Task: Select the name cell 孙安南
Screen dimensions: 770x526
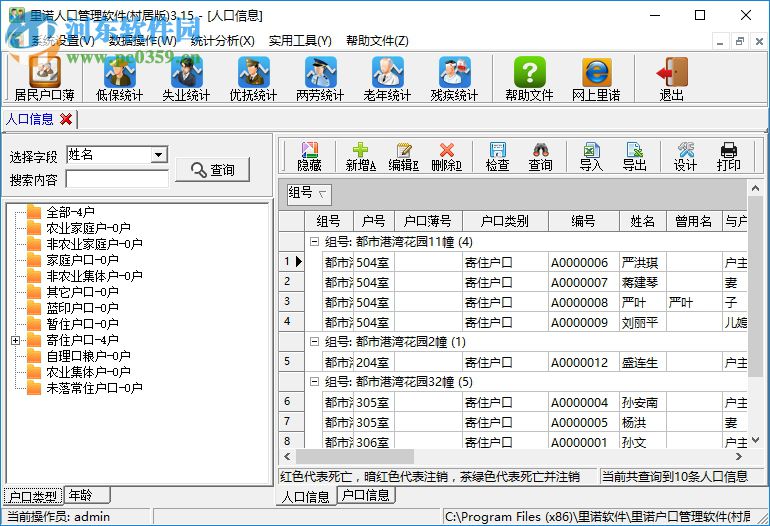Action: point(643,403)
